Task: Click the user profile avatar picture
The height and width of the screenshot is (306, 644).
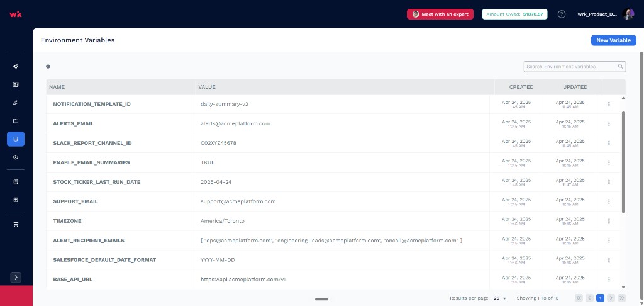Action: (628, 14)
